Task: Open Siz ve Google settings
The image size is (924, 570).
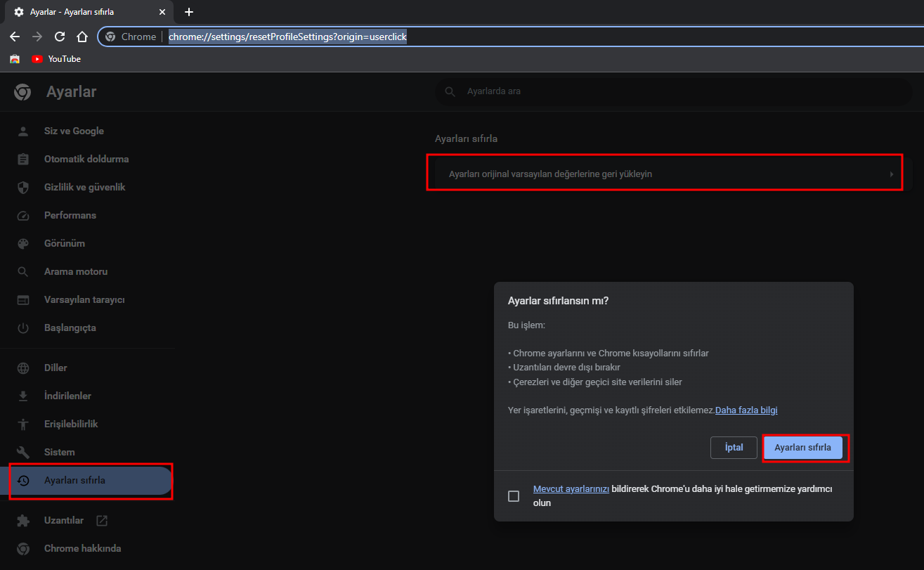Action: [74, 131]
